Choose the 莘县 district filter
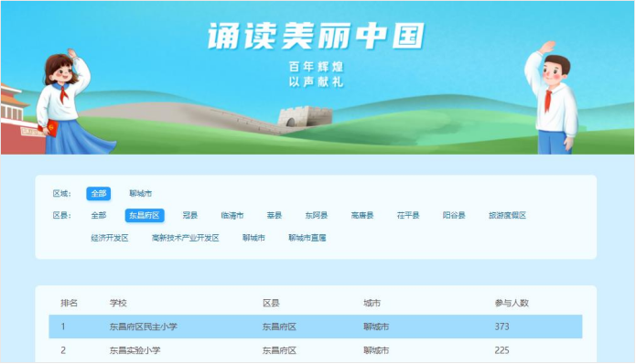 (x=275, y=215)
